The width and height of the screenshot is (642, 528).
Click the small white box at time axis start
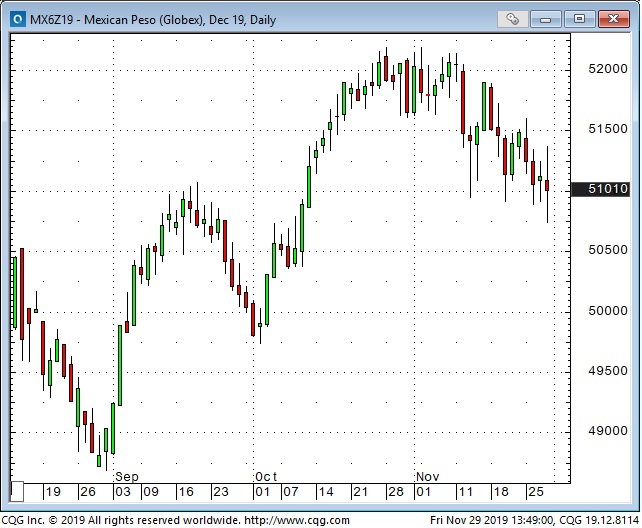pos(17,492)
